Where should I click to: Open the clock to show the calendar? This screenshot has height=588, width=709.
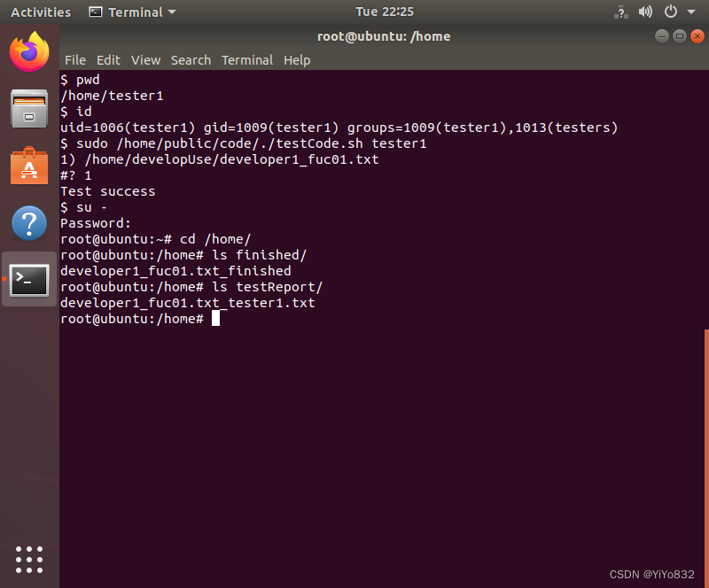[384, 12]
